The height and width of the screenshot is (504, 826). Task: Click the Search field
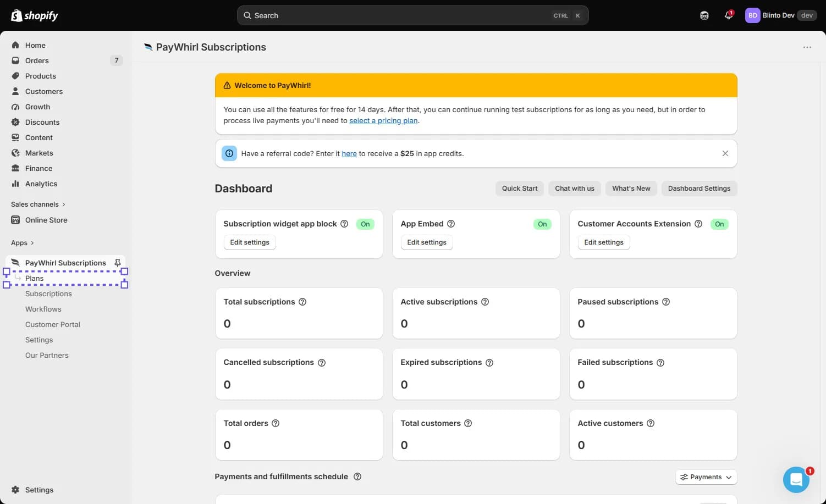pyautogui.click(x=413, y=15)
